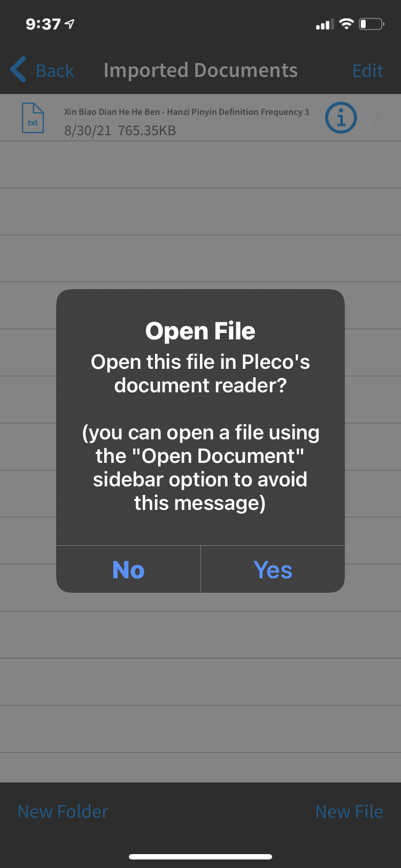Tap the No button in dialog

pos(128,570)
